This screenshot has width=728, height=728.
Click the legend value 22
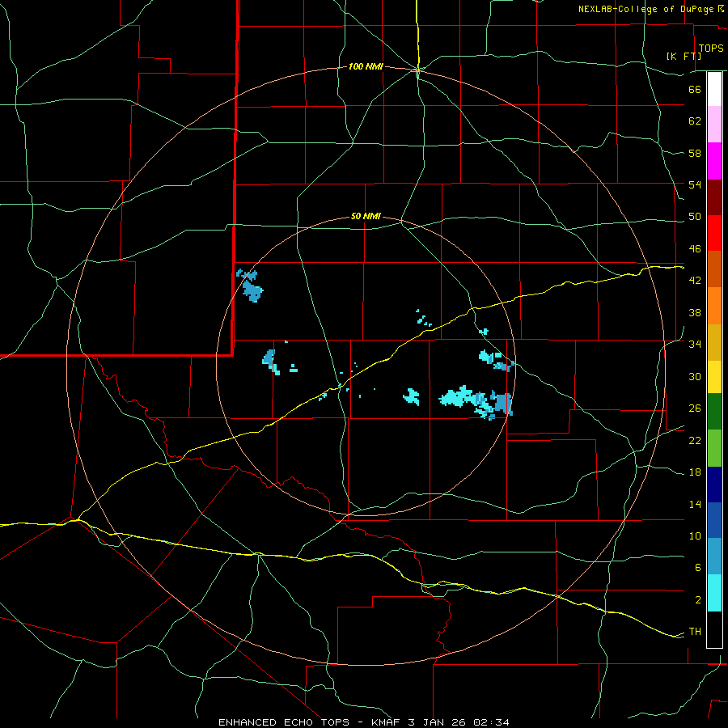[x=695, y=440]
